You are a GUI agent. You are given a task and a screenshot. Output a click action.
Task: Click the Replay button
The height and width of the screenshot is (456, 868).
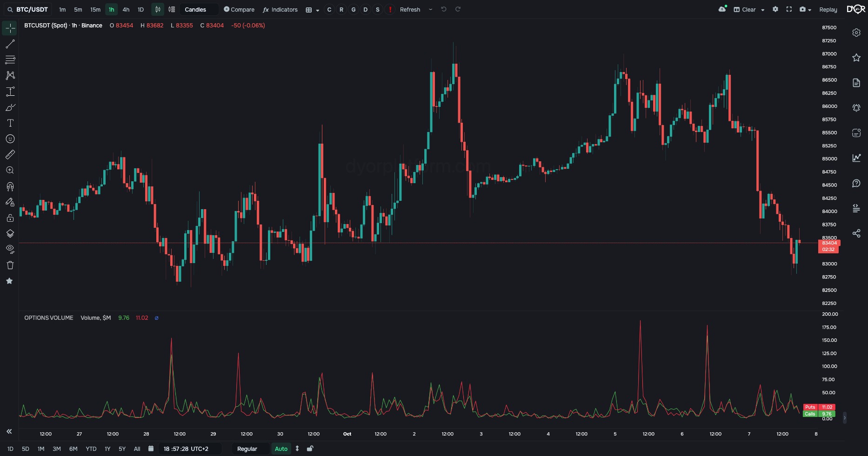tap(828, 9)
